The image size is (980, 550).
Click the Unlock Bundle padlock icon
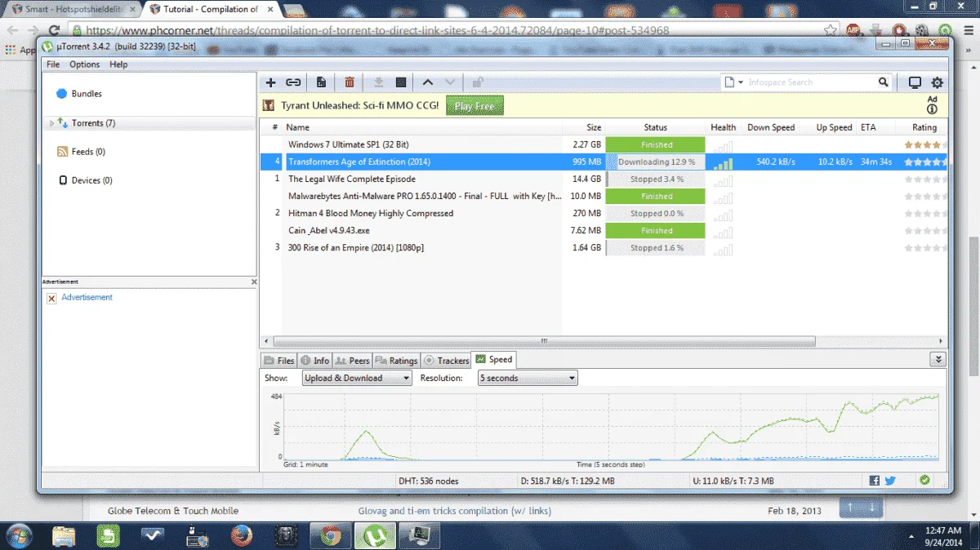pos(478,82)
